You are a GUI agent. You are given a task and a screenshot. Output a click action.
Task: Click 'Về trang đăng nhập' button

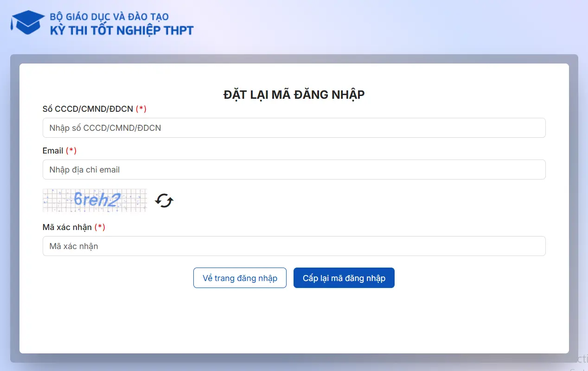(240, 278)
